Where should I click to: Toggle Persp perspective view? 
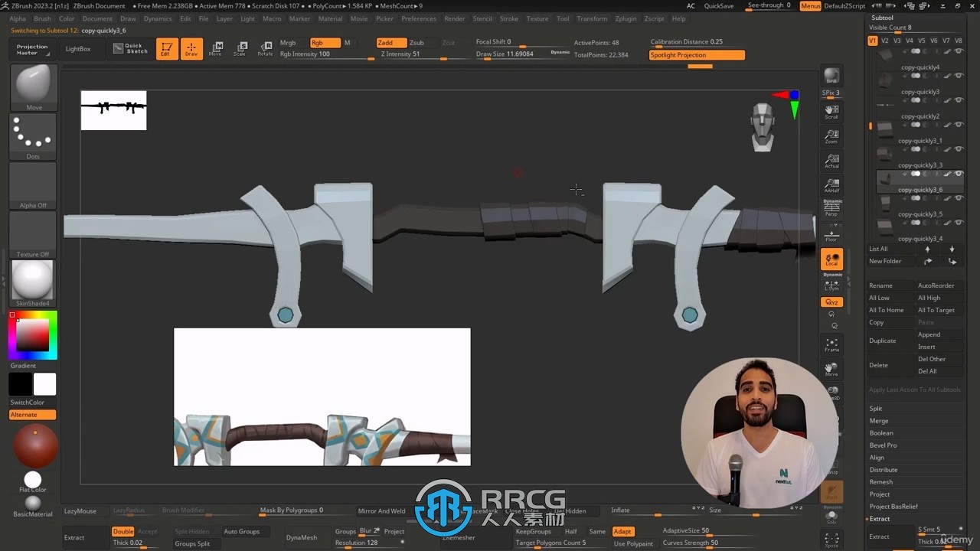832,208
